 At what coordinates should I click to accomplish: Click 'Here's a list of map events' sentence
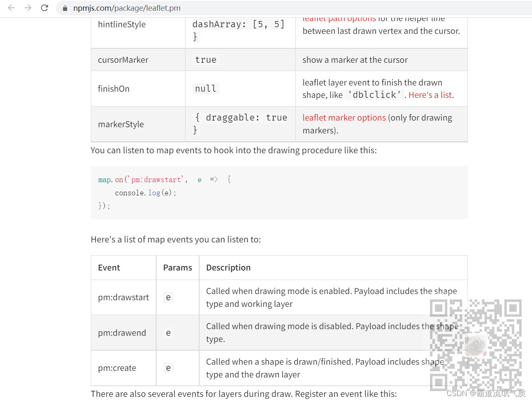176,240
